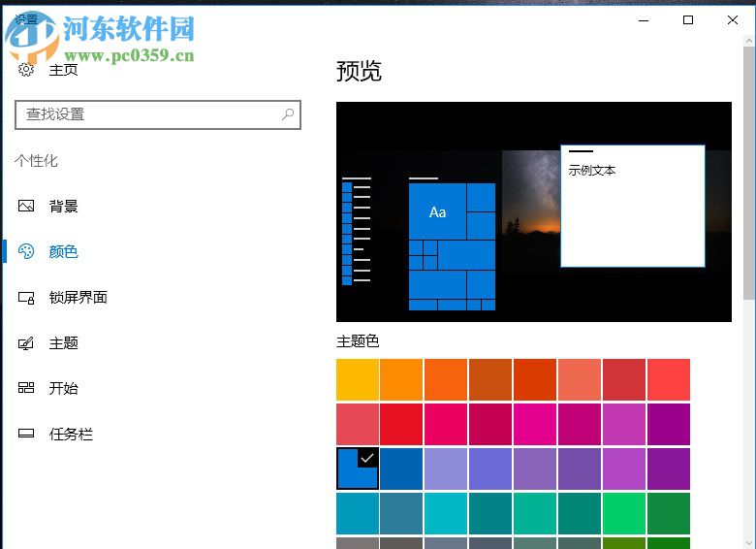Click the search magnifier icon
The image size is (756, 549).
coord(288,114)
